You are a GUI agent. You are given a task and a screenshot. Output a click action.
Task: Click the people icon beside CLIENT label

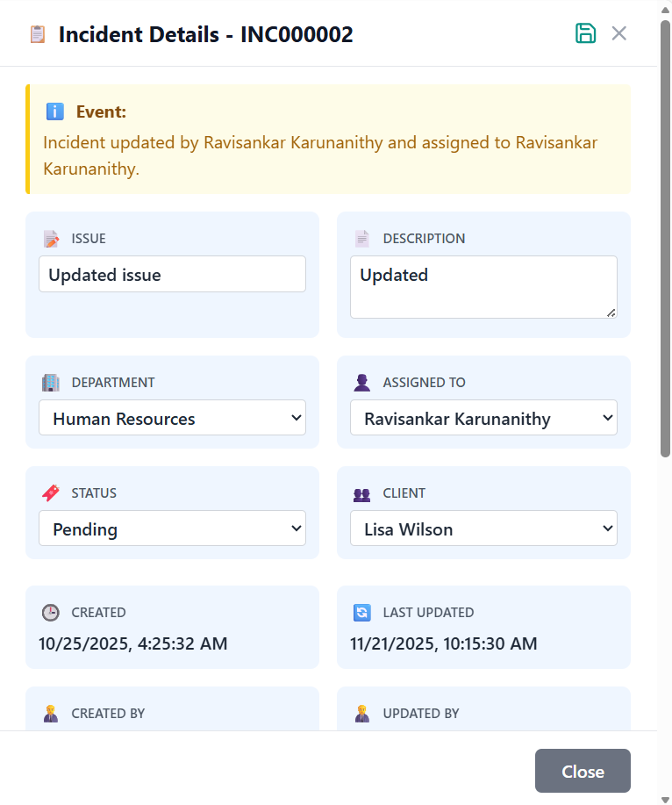click(362, 493)
